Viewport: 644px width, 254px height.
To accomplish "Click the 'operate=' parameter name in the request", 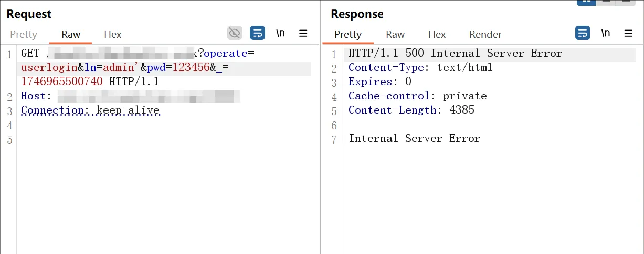I will tap(229, 53).
